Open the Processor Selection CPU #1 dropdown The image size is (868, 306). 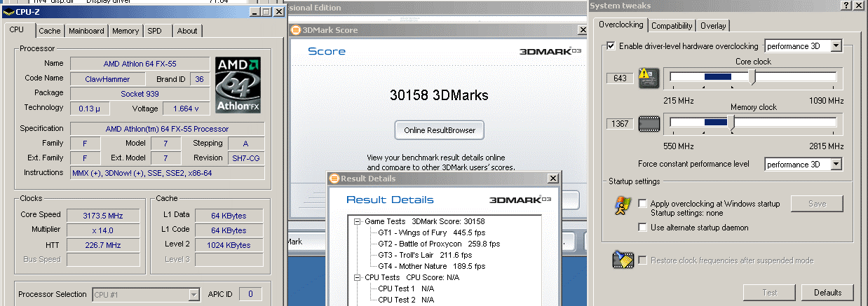click(x=147, y=295)
